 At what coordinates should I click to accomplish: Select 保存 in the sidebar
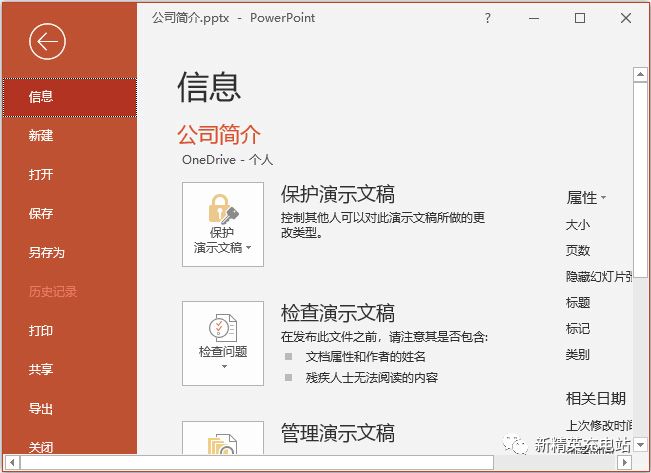[69, 213]
